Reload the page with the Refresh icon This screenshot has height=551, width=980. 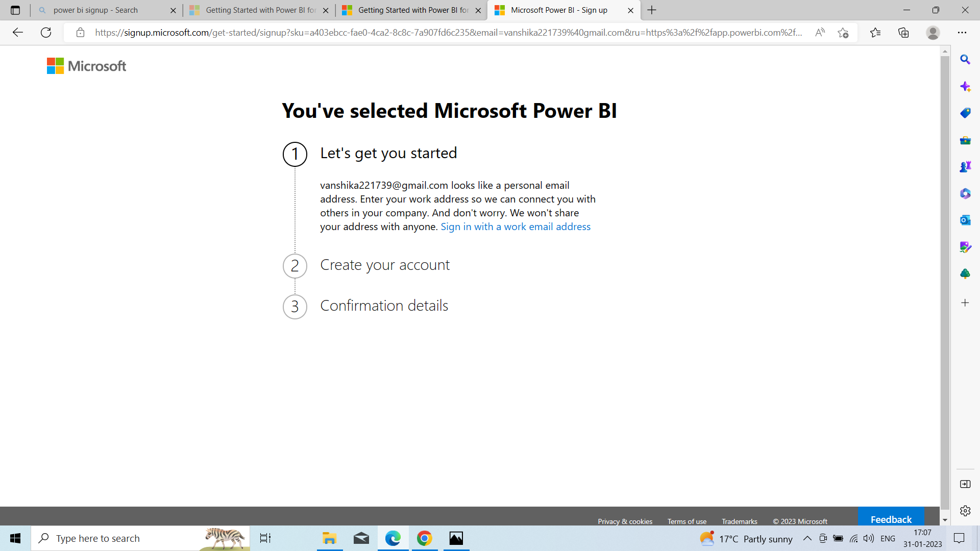(46, 33)
